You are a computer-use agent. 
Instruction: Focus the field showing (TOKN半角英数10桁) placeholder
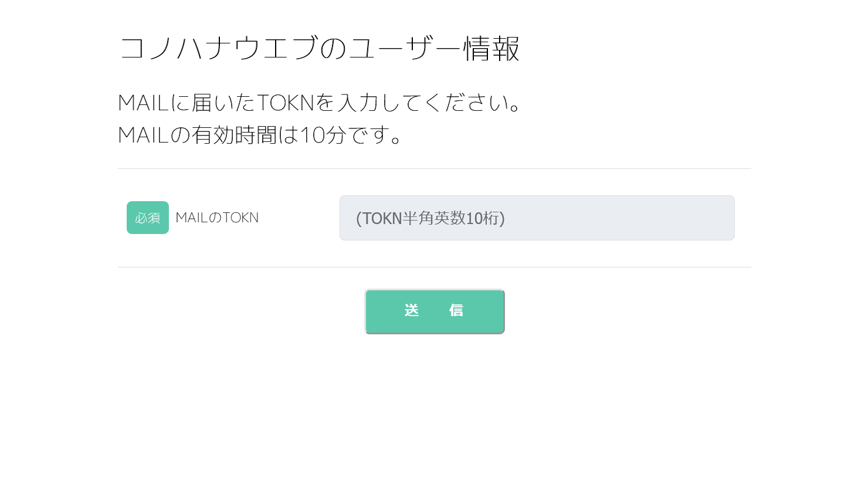pyautogui.click(x=430, y=218)
